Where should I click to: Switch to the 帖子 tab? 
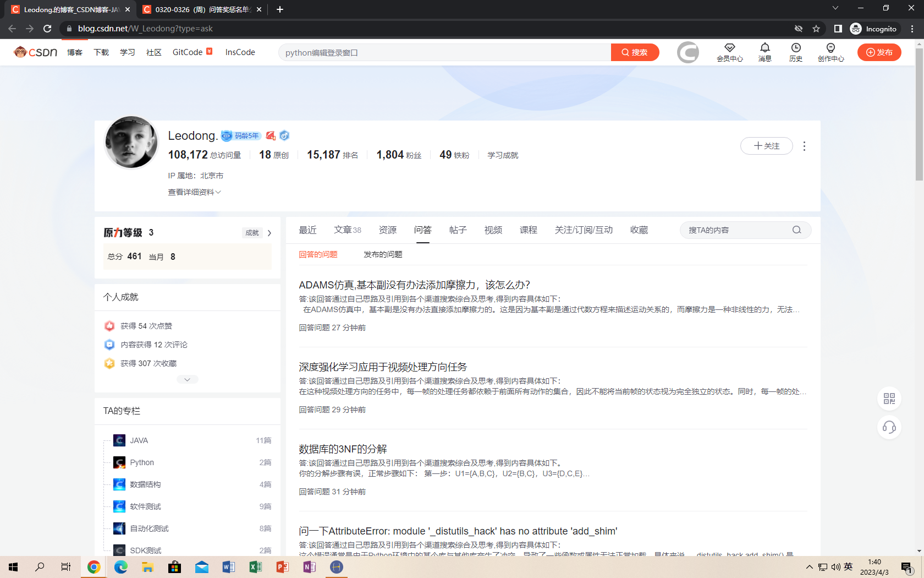pos(458,230)
